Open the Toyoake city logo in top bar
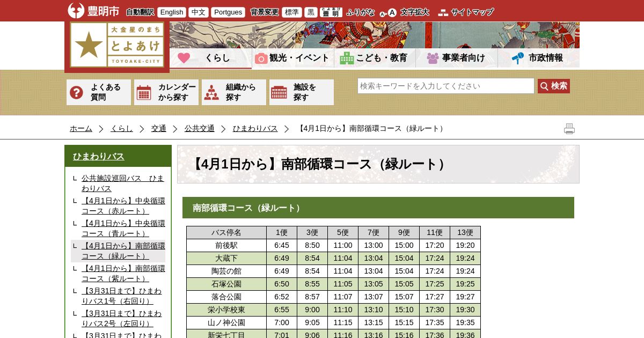 pos(93,11)
